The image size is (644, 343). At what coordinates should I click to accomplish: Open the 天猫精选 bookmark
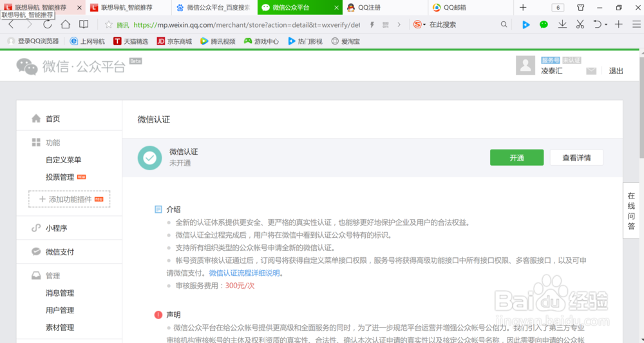[x=131, y=41]
